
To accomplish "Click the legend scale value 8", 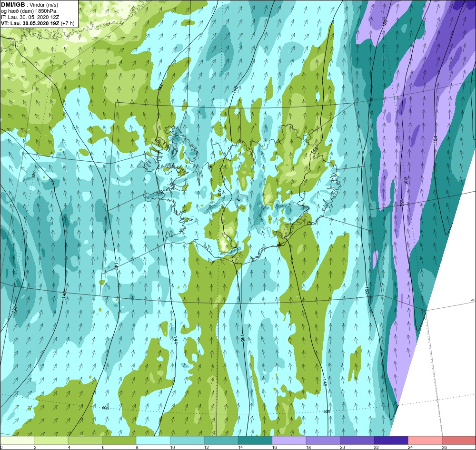I will (137, 447).
